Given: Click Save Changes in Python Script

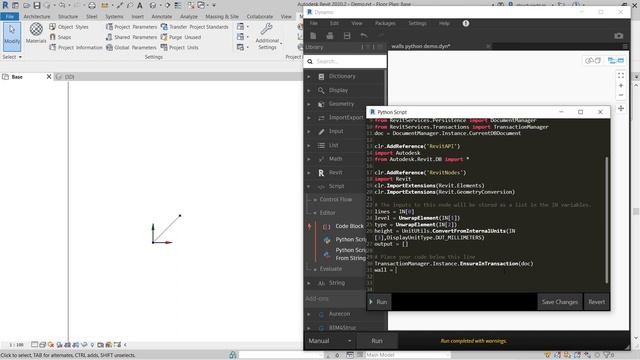Looking at the screenshot, I should coord(560,302).
